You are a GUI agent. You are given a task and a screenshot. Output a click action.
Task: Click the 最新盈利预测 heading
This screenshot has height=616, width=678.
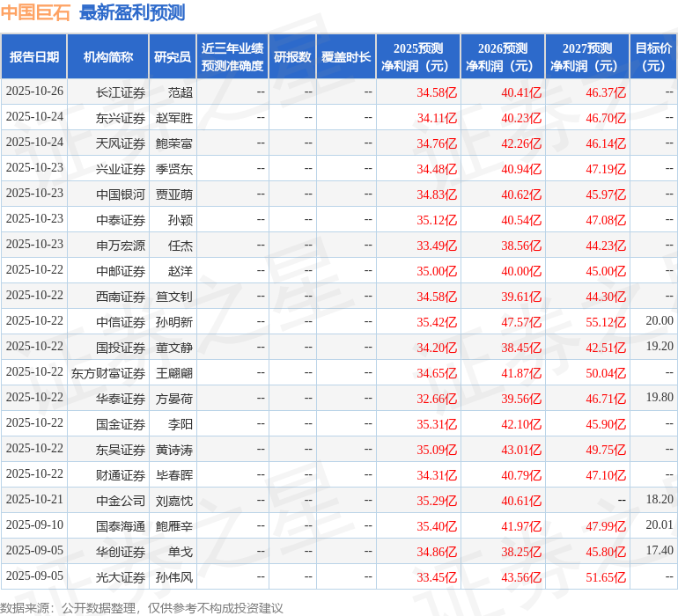[x=132, y=12]
